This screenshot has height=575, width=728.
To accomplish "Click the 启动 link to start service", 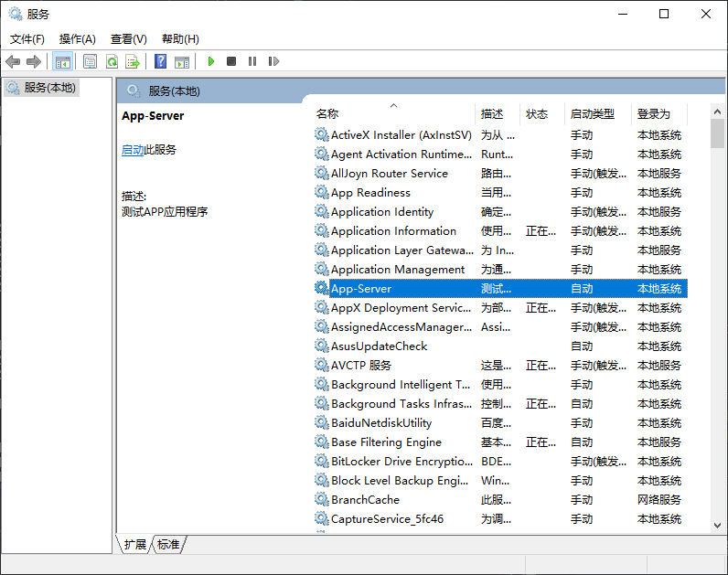I will (133, 150).
